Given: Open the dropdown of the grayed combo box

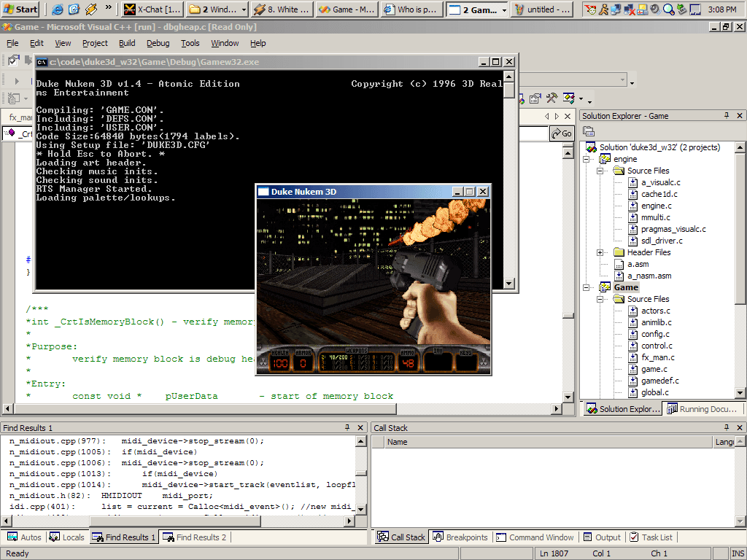Looking at the screenshot, I should coord(623,80).
